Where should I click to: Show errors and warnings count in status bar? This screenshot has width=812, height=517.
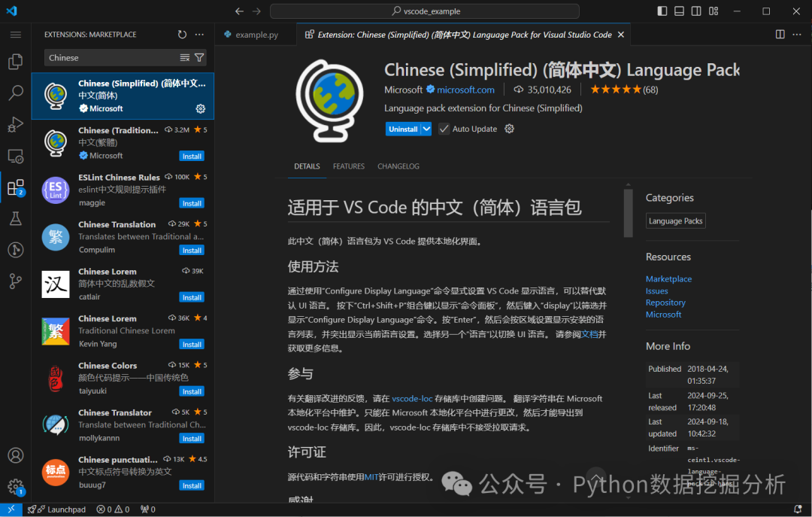tap(113, 509)
